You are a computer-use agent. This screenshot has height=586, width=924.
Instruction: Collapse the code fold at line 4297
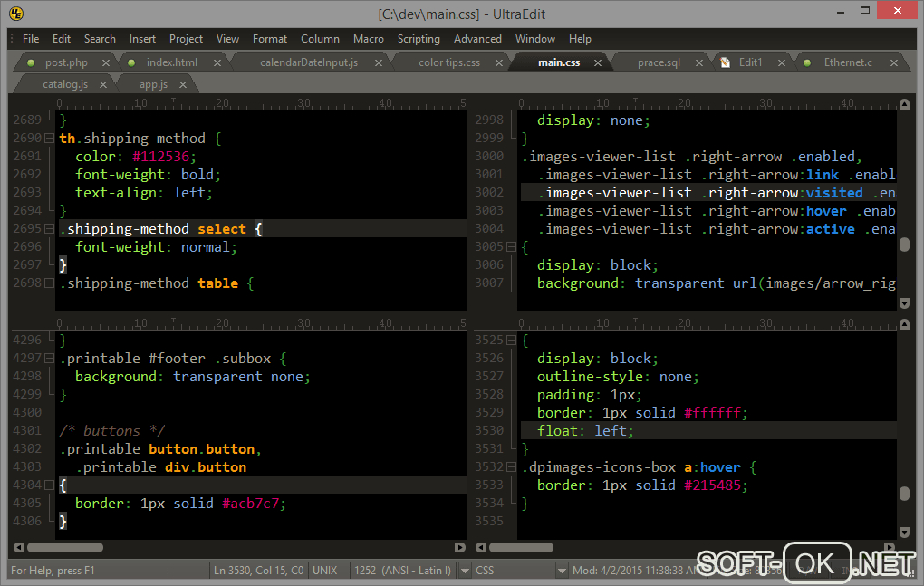click(49, 358)
